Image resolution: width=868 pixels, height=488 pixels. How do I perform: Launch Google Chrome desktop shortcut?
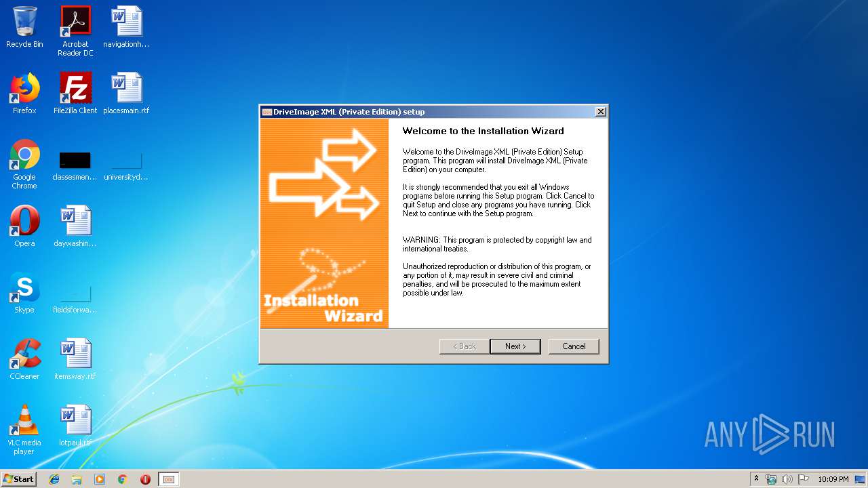[x=24, y=164]
